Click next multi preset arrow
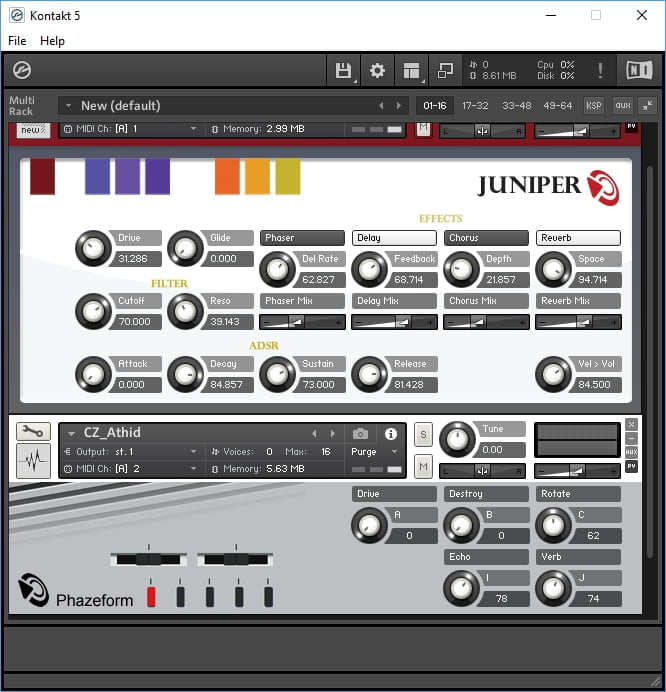Image resolution: width=666 pixels, height=692 pixels. click(399, 105)
